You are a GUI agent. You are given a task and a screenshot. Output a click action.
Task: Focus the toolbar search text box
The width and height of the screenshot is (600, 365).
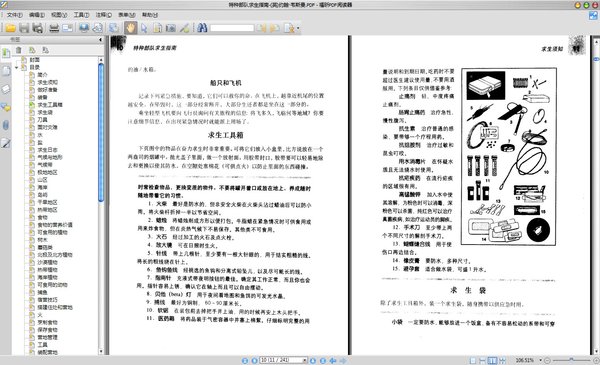pyautogui.click(x=232, y=28)
